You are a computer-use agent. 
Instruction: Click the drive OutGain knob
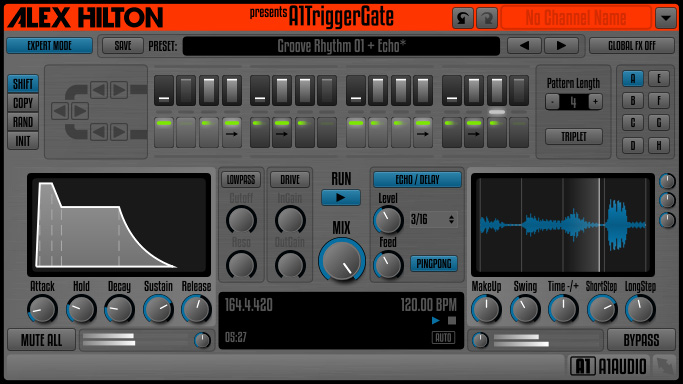(290, 264)
